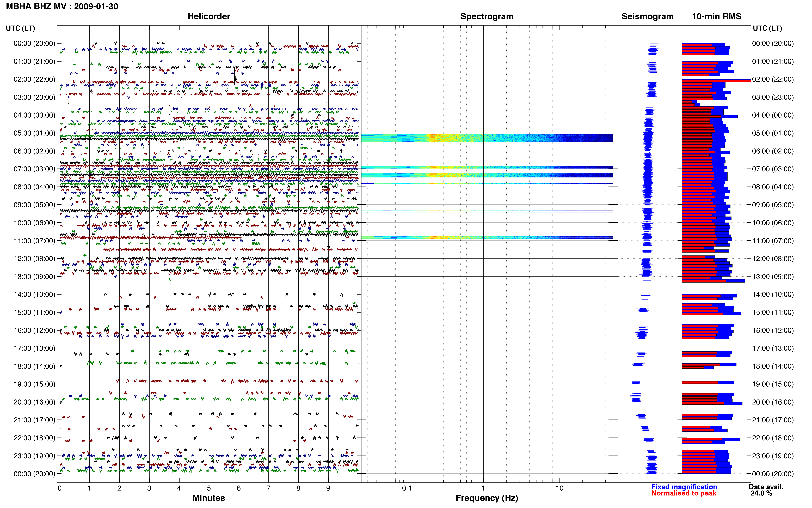Viewport: 812px width, 508px height.
Task: Click the spectrogram band just after 05:00
Action: point(487,137)
